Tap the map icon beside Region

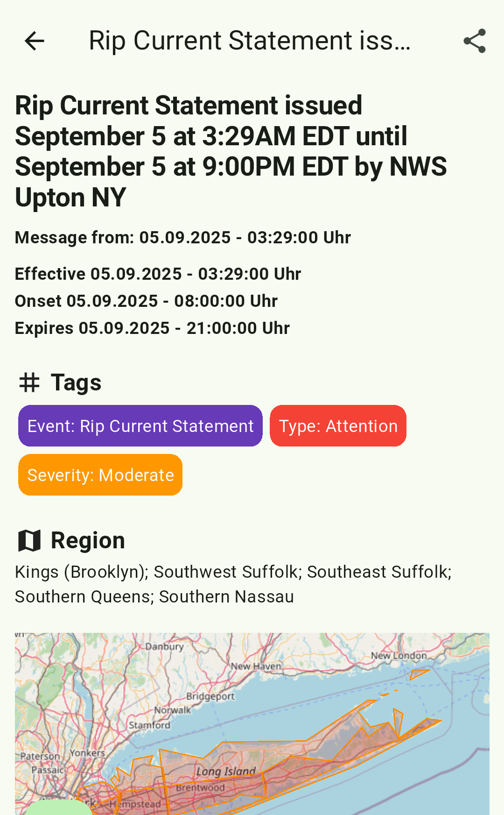29,540
